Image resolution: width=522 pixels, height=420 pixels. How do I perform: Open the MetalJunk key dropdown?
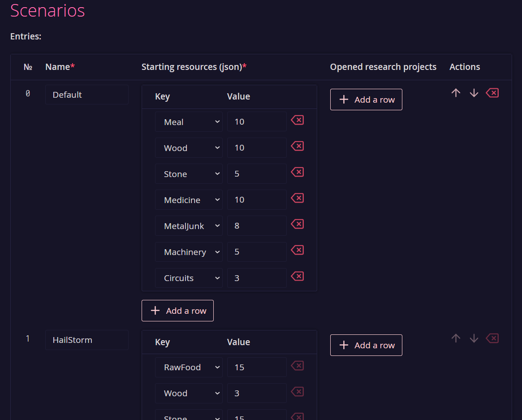coord(189,226)
